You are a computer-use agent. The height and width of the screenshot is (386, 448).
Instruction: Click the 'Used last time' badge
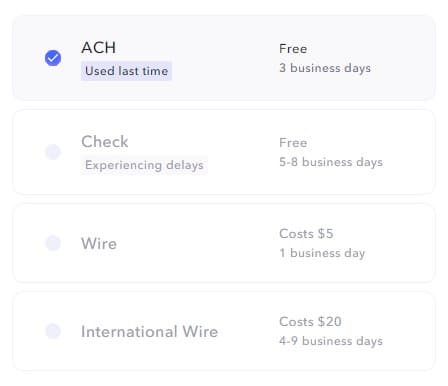tap(126, 71)
